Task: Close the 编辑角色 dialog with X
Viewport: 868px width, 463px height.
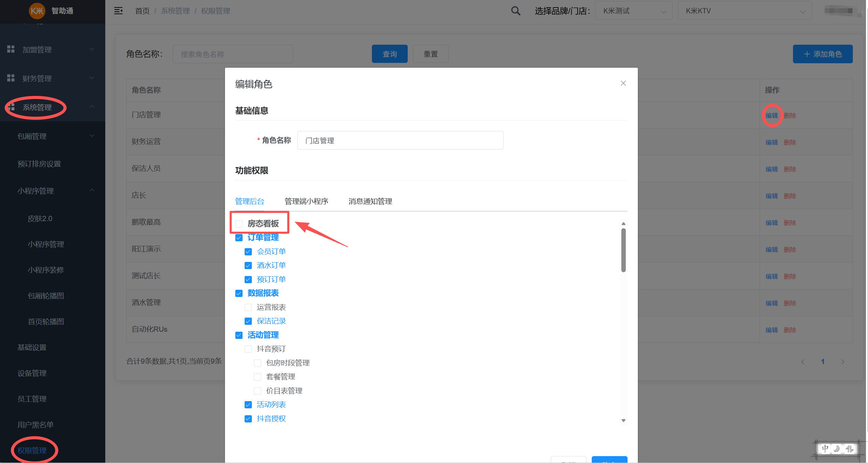Action: (x=623, y=83)
